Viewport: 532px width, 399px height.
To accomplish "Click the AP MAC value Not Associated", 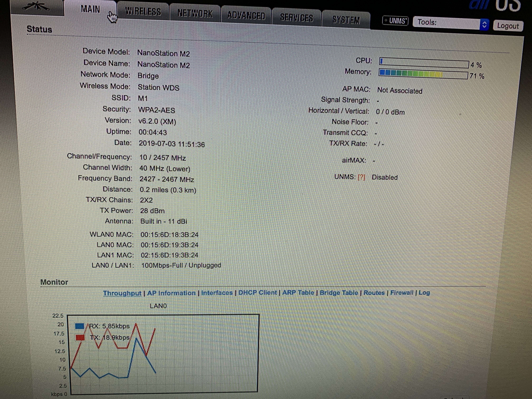I will point(400,90).
